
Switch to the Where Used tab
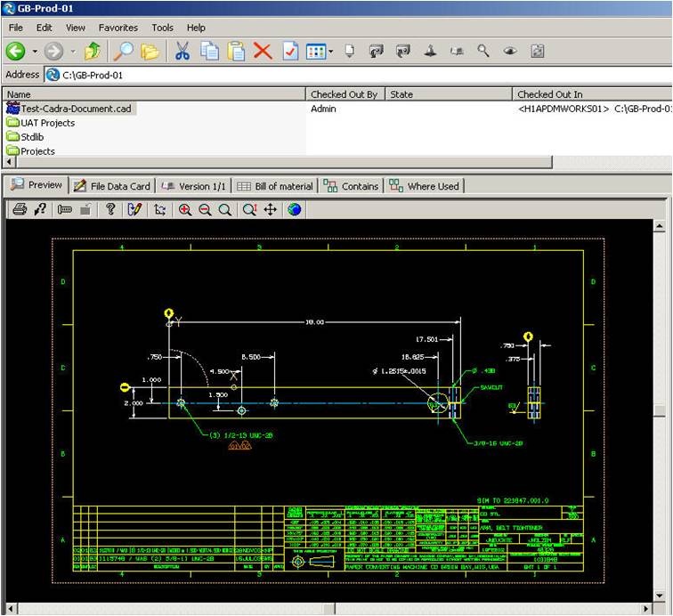tap(425, 186)
